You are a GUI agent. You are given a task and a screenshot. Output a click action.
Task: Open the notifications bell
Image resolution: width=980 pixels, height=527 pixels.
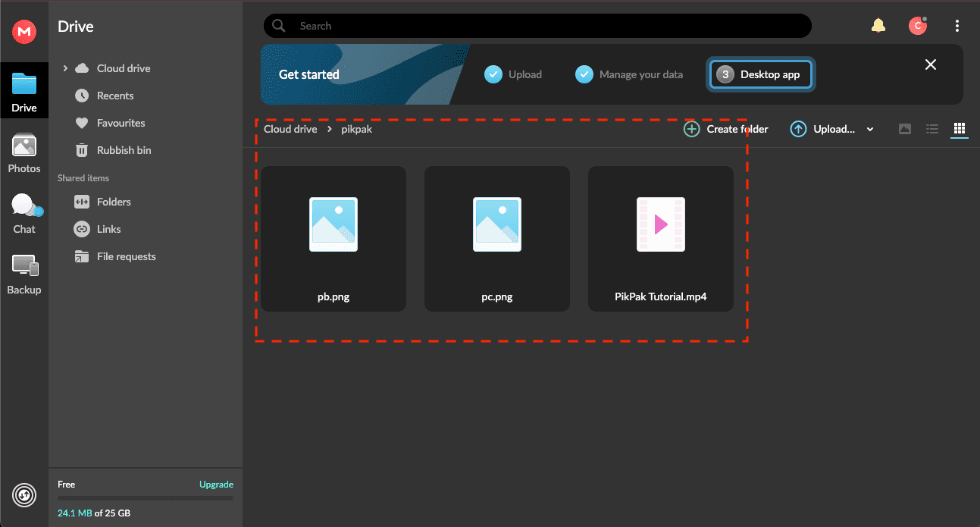tap(878, 26)
